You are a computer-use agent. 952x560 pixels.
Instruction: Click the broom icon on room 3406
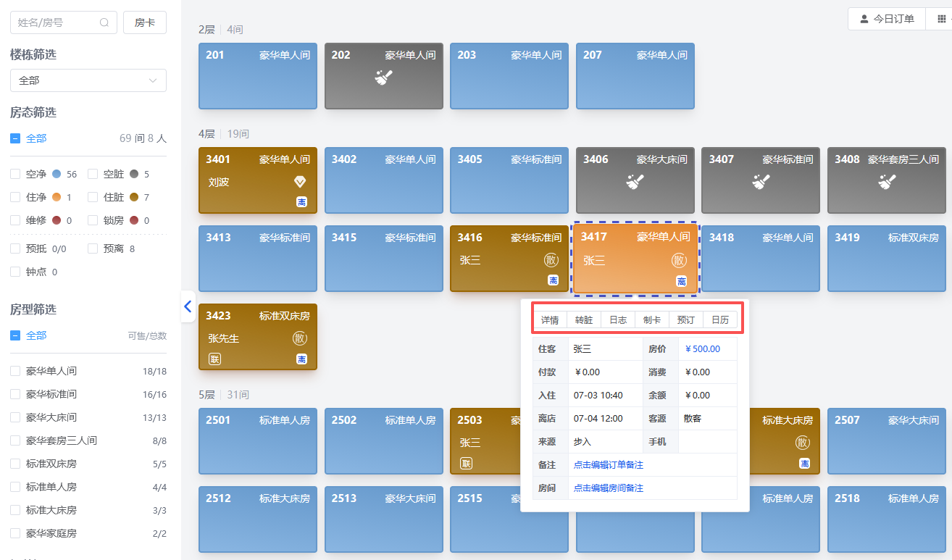tap(635, 182)
